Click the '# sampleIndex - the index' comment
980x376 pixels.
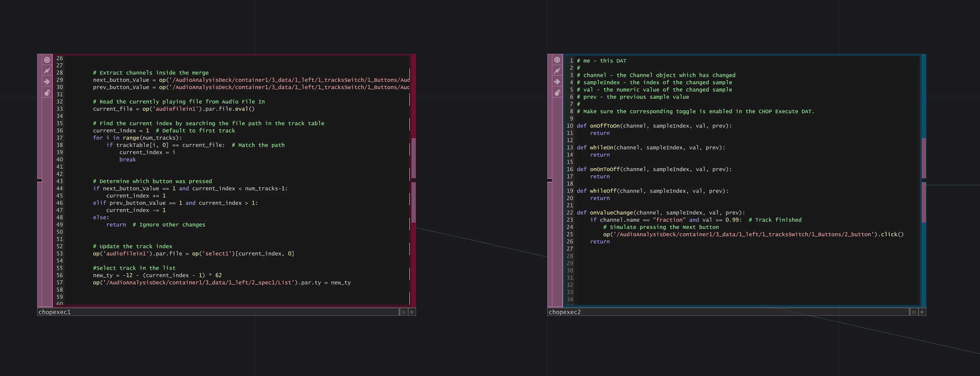pos(654,83)
